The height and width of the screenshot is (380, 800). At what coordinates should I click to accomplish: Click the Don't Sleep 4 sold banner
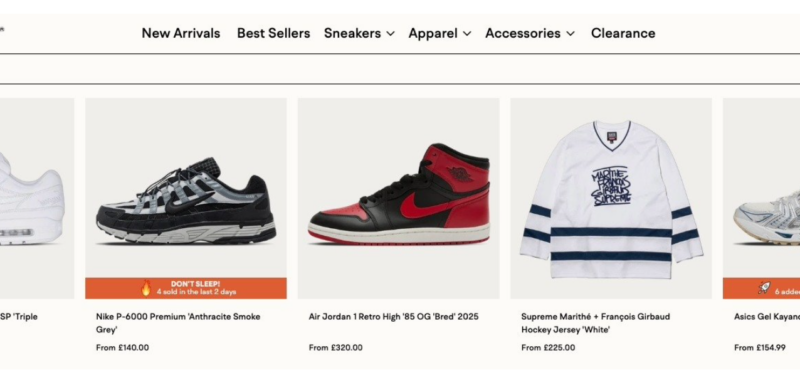point(186,288)
